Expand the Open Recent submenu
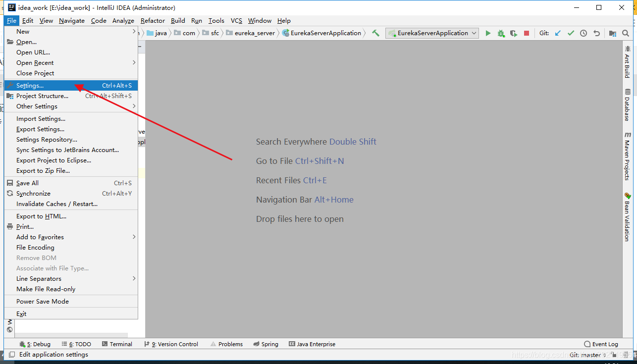This screenshot has height=364, width=637. 71,63
